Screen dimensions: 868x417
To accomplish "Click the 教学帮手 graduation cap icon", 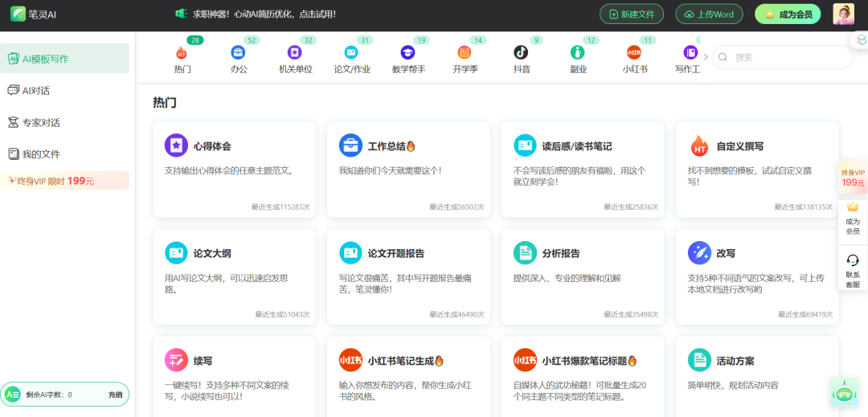I will 407,52.
